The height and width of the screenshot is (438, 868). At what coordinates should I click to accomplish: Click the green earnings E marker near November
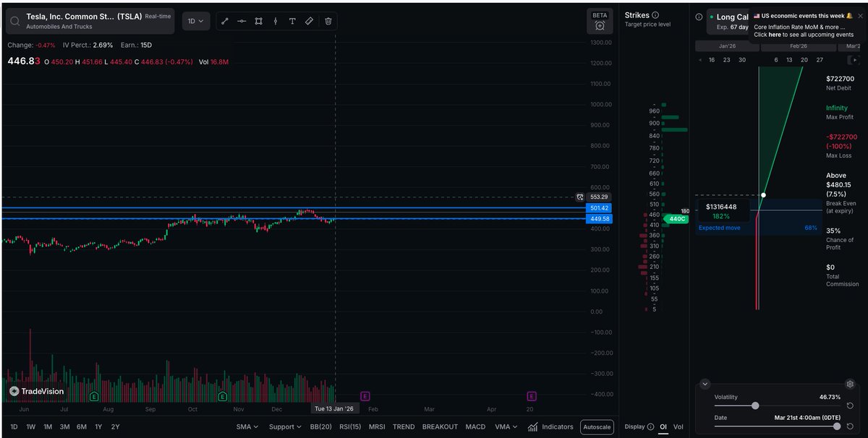[x=222, y=396]
